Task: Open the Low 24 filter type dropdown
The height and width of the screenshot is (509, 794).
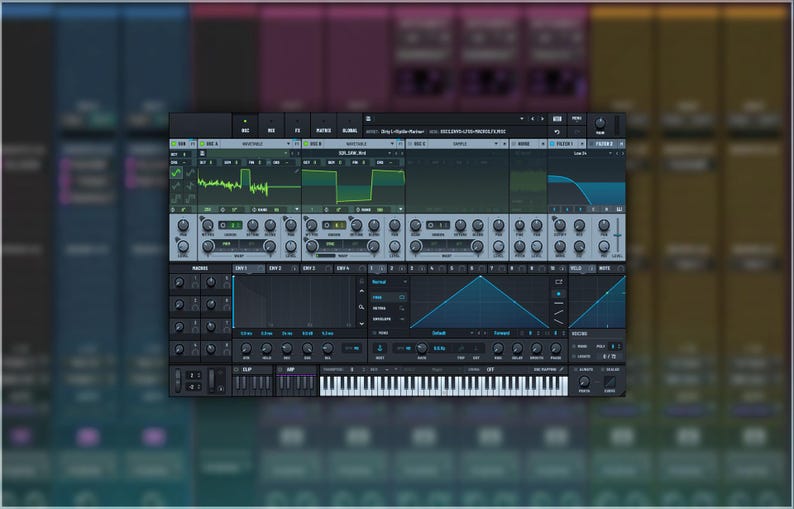Action: pos(581,153)
